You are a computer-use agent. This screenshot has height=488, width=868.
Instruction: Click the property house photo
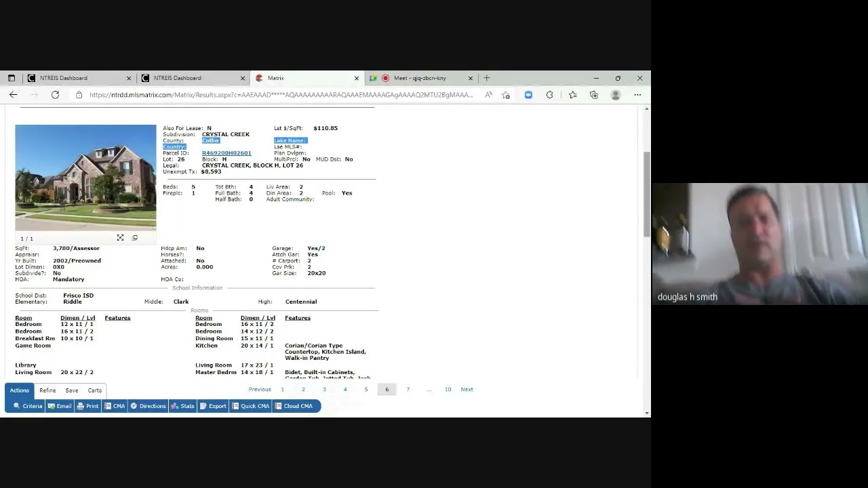point(85,178)
